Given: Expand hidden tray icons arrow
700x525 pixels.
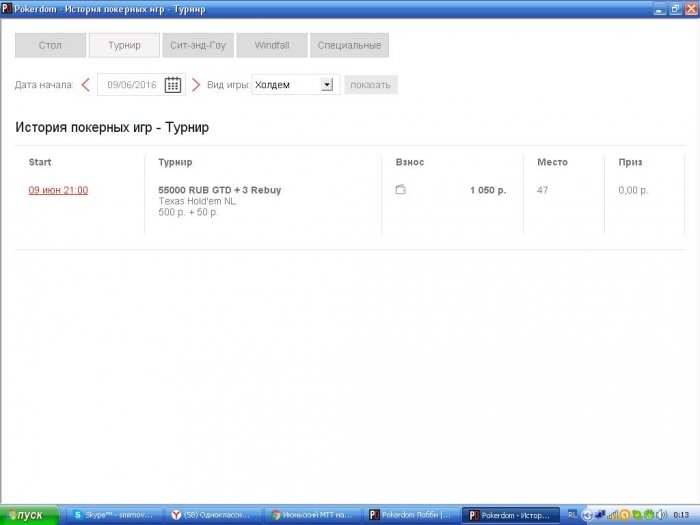Looking at the screenshot, I should coord(587,515).
